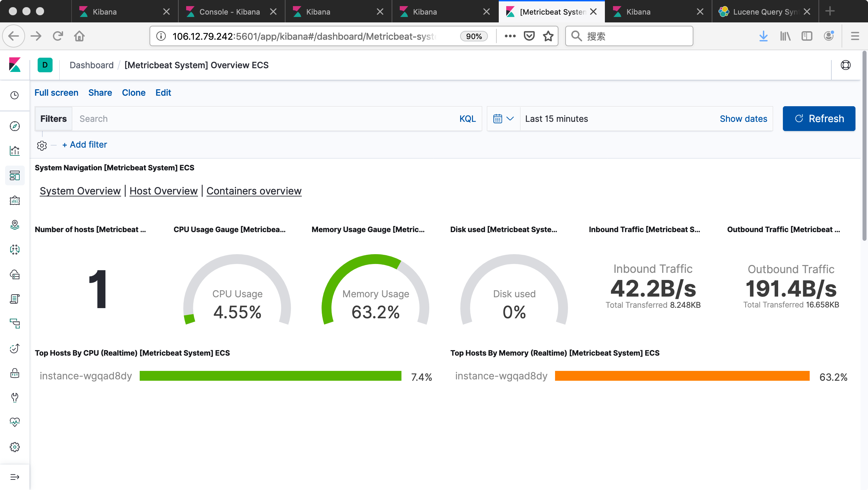Click instance-wgqad8dy in CPU hosts
The height and width of the screenshot is (490, 868).
click(x=86, y=376)
